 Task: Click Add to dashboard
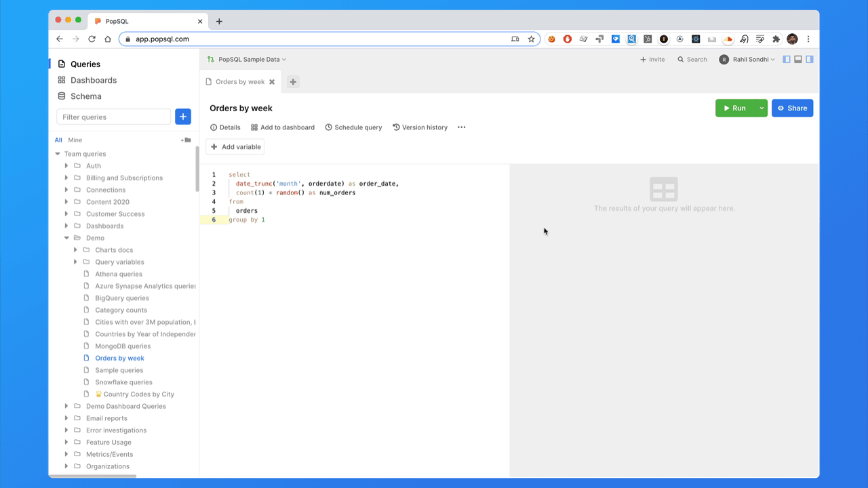pos(283,127)
